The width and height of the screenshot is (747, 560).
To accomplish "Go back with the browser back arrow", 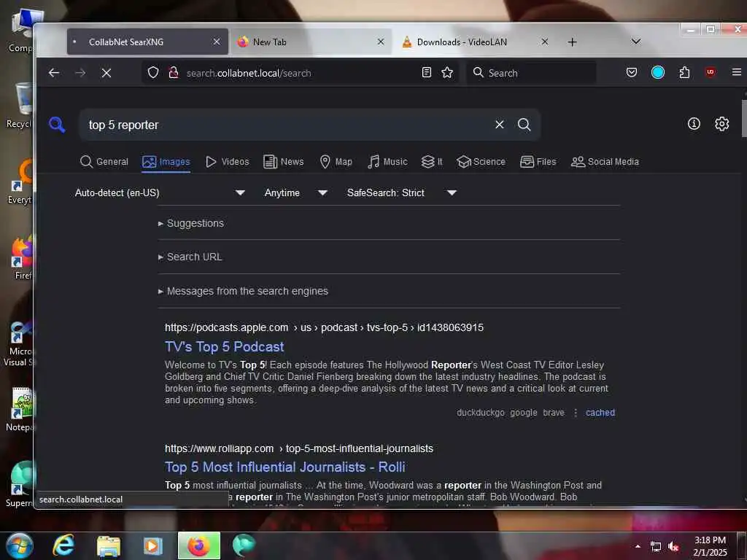I will click(x=54, y=73).
